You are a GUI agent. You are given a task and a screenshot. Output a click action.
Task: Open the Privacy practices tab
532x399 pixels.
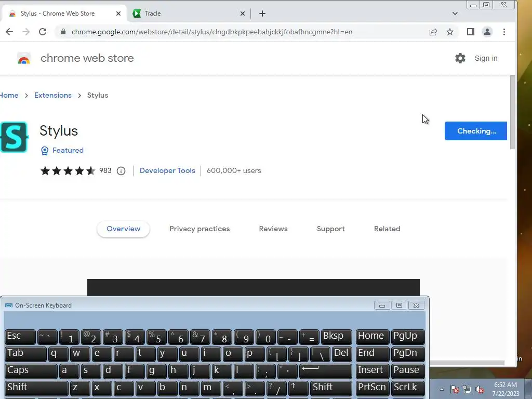[x=199, y=229]
